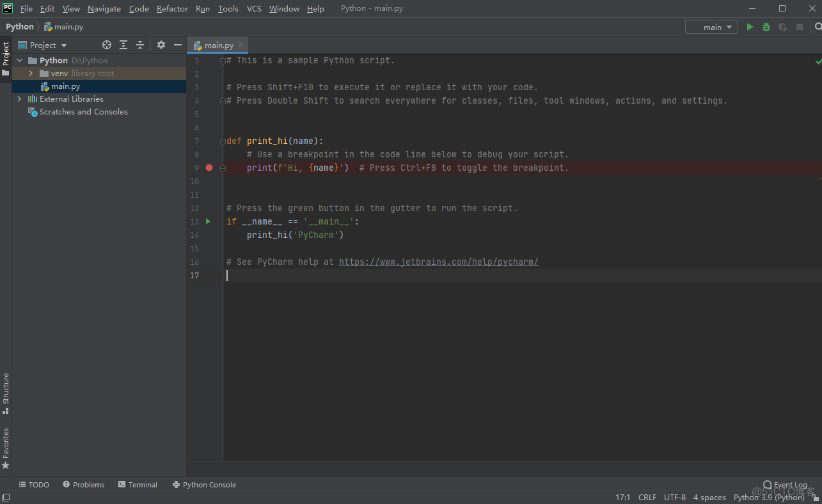Click the green run gutter arrow at line 13
The height and width of the screenshot is (504, 822).
[x=208, y=221]
